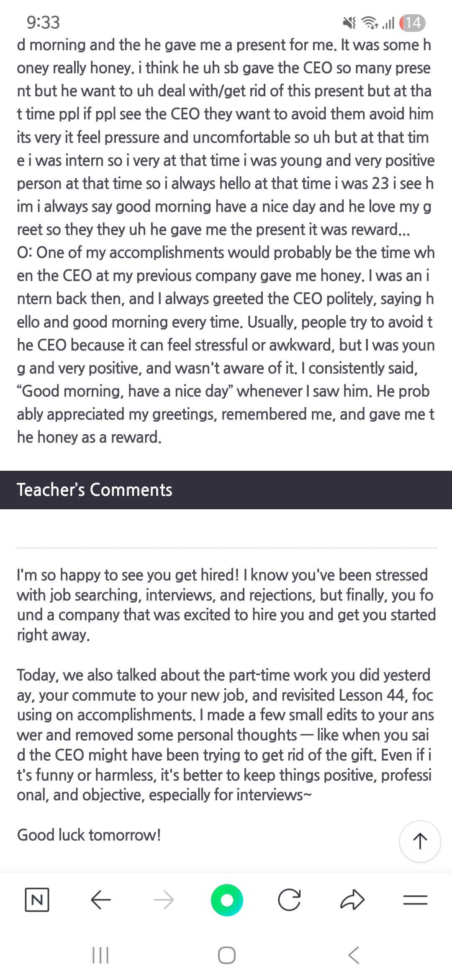The image size is (452, 980).
Task: Tap the muted sound status icon
Action: (x=349, y=23)
